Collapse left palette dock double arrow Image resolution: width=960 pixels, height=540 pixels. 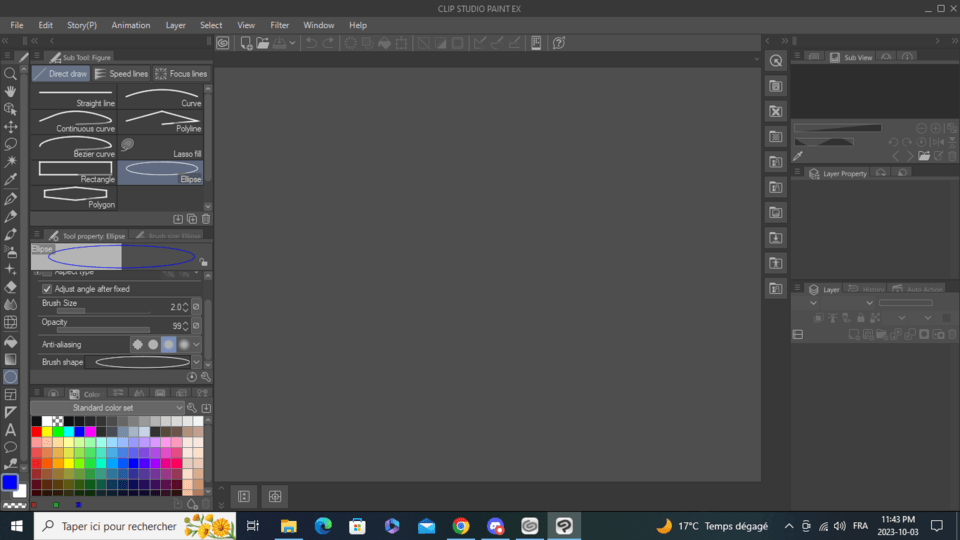tap(5, 41)
